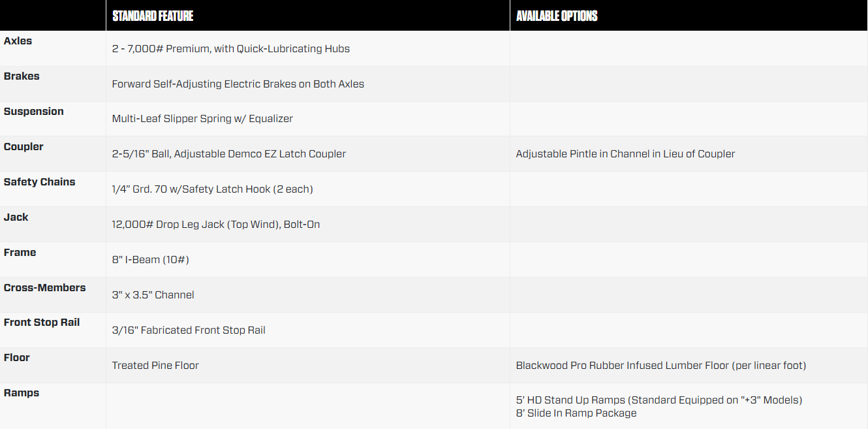
Task: Click the Floor row label
Action: 17,358
